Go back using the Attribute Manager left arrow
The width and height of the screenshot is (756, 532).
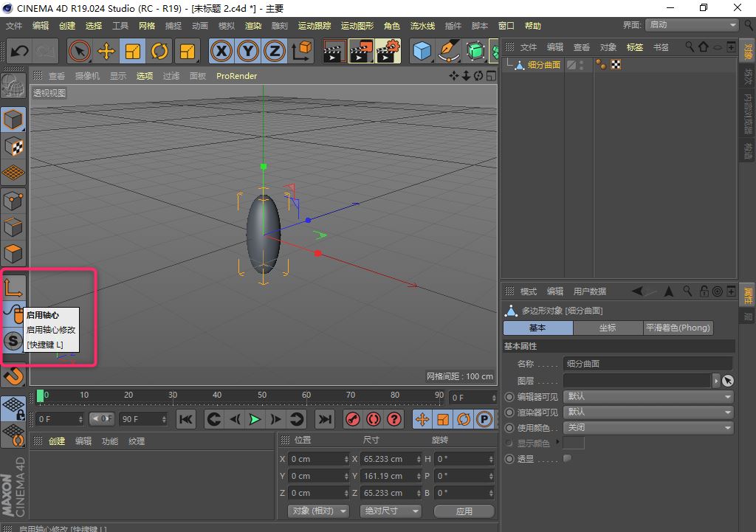638,291
